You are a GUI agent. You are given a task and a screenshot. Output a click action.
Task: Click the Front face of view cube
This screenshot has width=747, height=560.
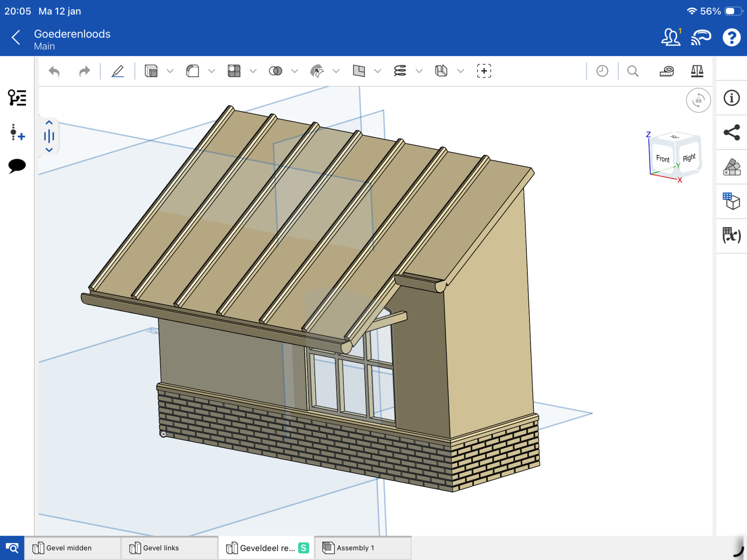click(662, 159)
